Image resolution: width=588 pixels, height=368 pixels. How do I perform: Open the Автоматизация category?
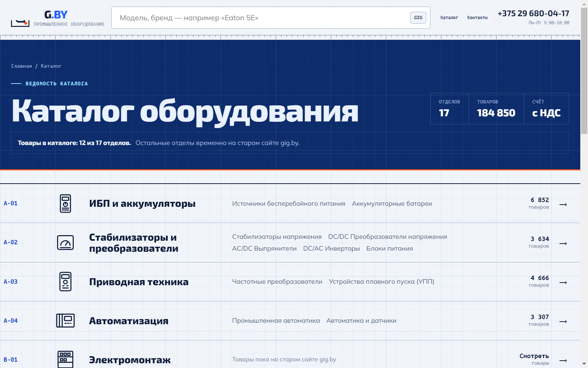click(x=129, y=321)
